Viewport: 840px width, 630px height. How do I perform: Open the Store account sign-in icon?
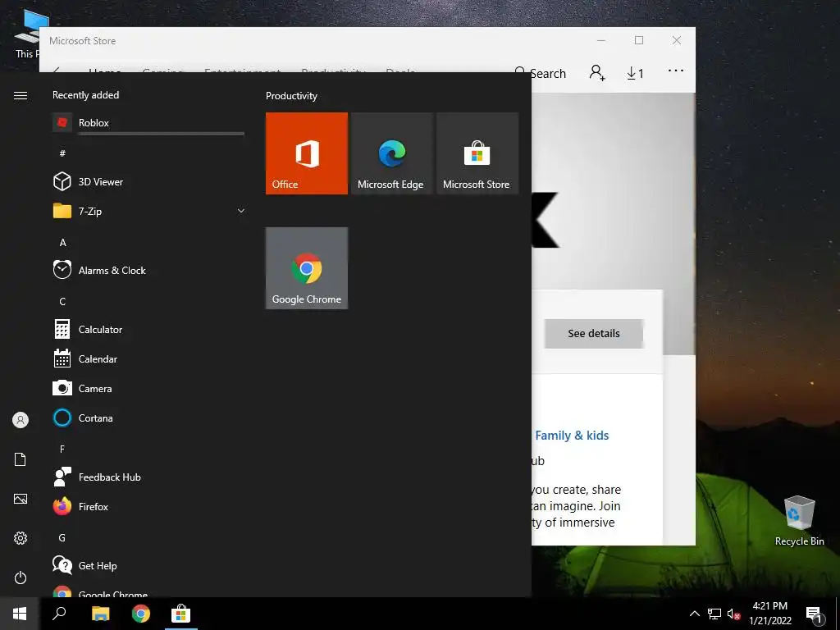(x=597, y=73)
